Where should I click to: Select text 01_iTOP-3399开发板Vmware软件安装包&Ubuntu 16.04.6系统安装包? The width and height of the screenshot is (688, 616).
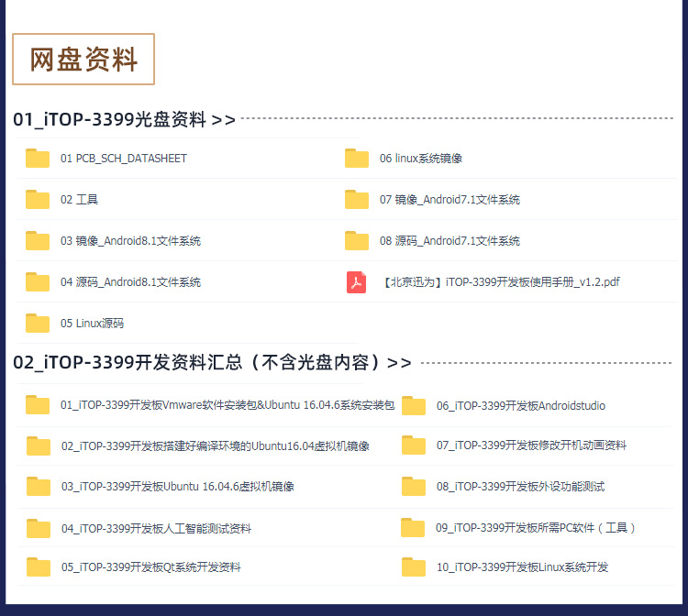(x=227, y=404)
